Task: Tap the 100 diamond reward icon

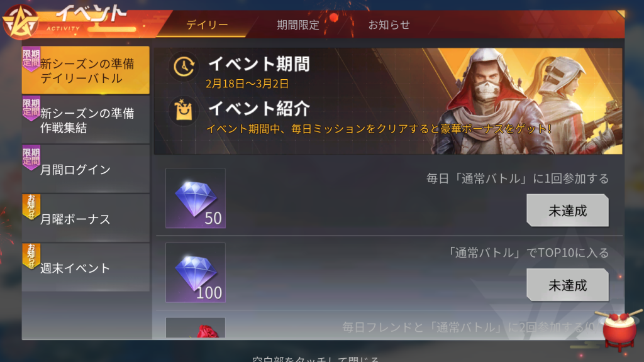Action: pos(196,273)
